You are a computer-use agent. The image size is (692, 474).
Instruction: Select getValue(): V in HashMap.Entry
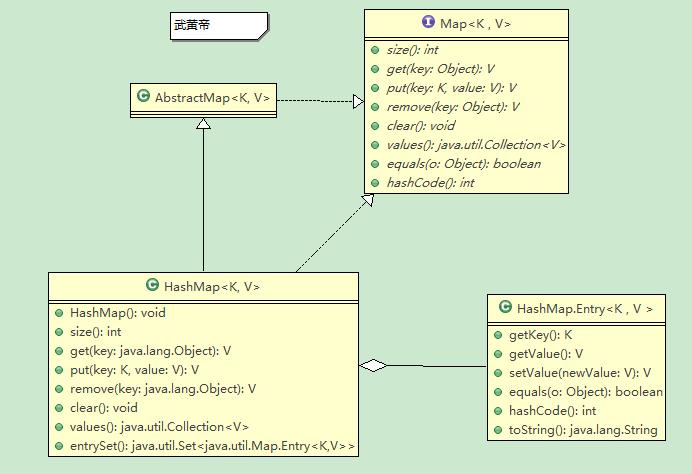546,354
